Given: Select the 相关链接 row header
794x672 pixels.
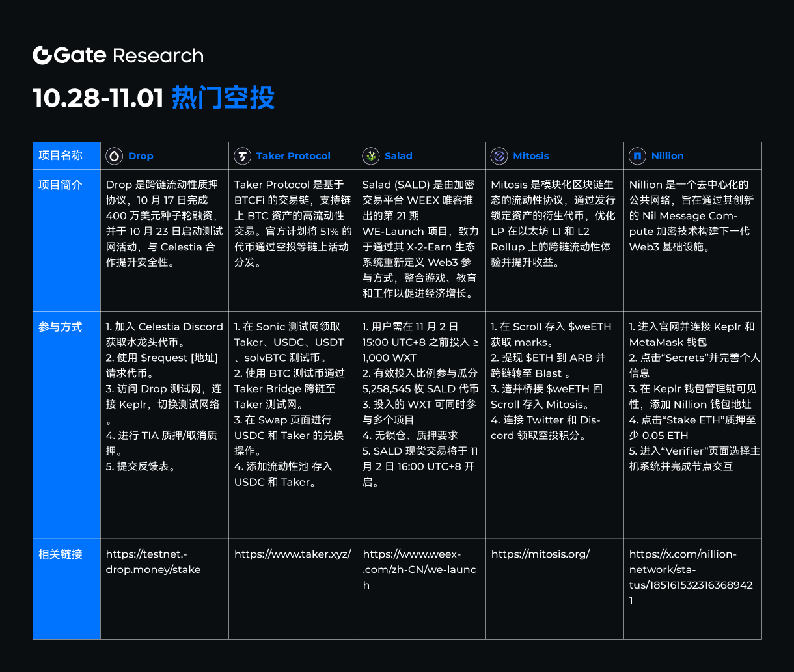Looking at the screenshot, I should pos(61,554).
